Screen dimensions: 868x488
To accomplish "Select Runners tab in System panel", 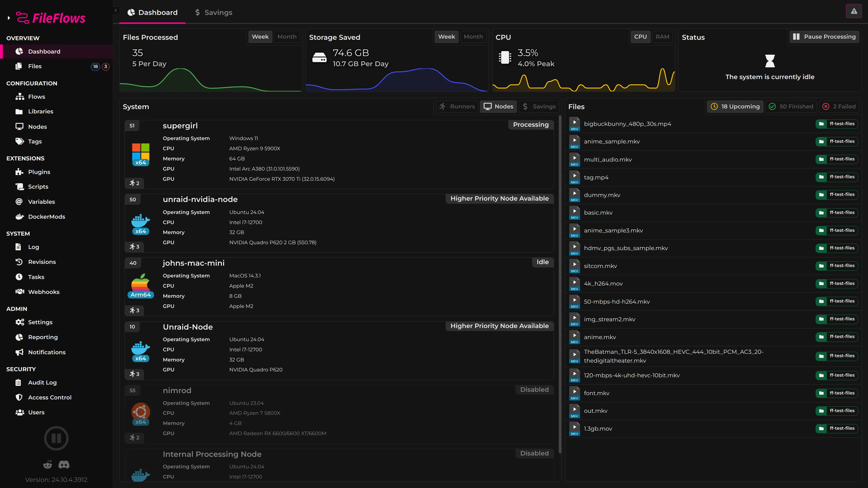I will 457,106.
